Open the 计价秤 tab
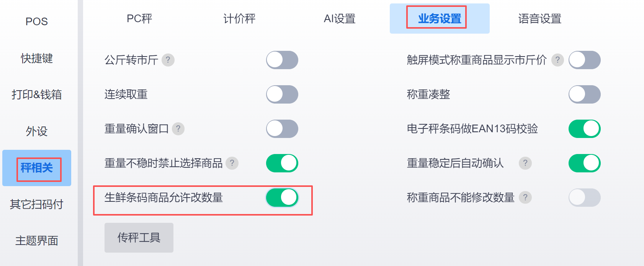 239,19
